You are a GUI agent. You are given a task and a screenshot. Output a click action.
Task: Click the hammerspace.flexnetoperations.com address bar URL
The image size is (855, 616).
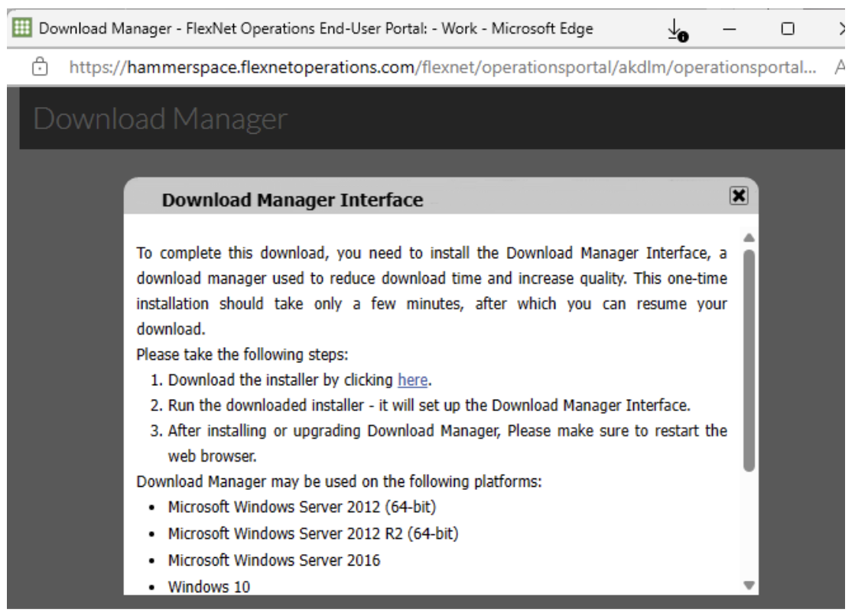(x=442, y=67)
